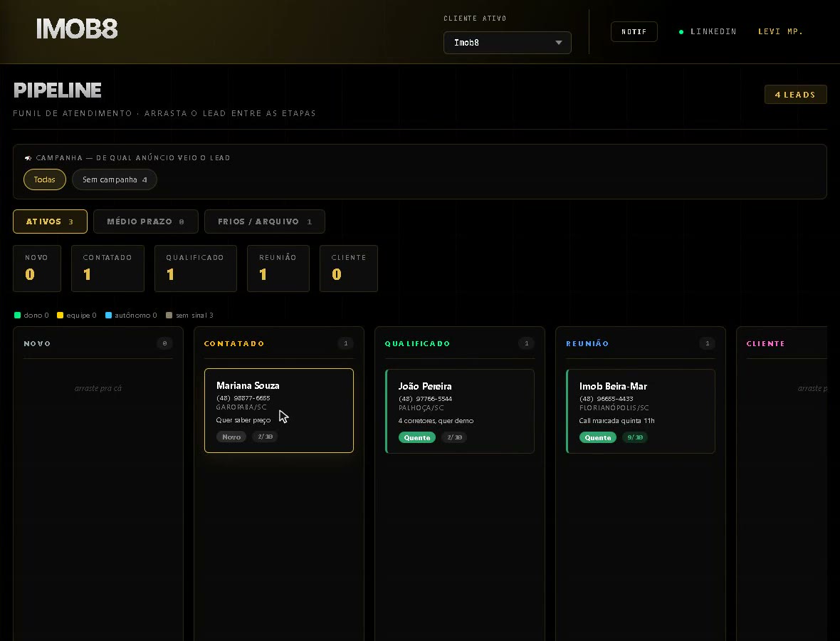The image size is (840, 641).
Task: Switch to the FRIOS / ARQUIVO tab
Action: click(x=265, y=222)
